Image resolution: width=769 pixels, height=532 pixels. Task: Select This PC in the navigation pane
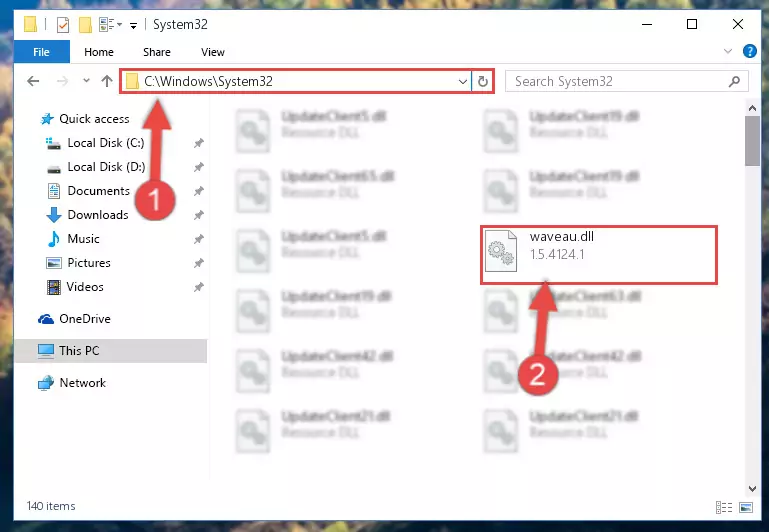[110, 351]
